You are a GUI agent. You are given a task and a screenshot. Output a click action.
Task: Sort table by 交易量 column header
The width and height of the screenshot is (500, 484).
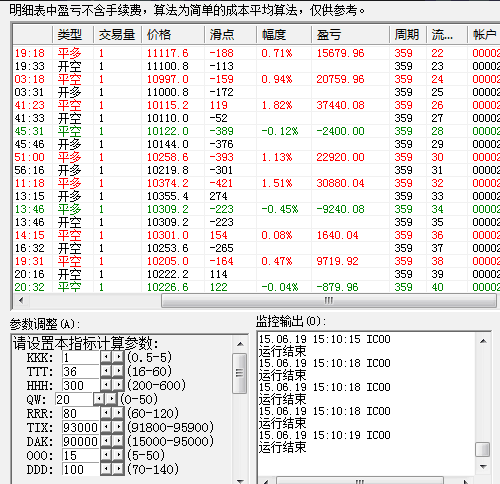[x=117, y=34]
